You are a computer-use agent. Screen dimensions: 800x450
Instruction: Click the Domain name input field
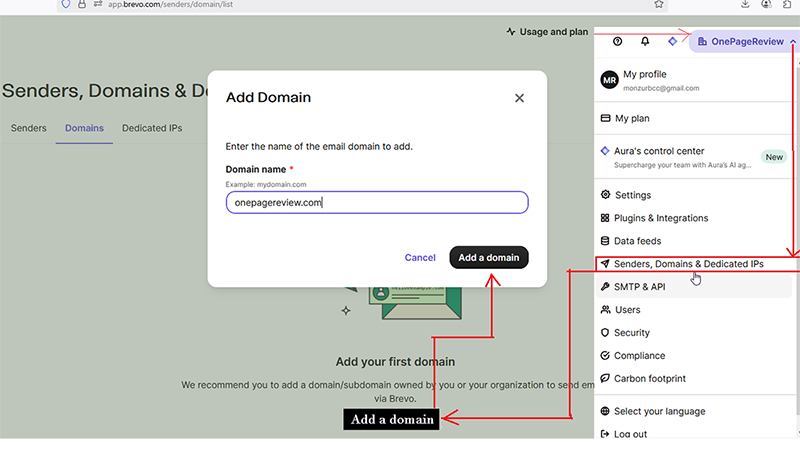[x=377, y=202]
